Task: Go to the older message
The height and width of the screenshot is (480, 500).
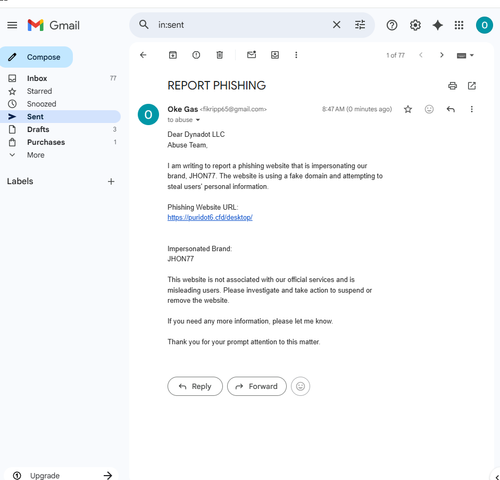Action: pos(442,55)
